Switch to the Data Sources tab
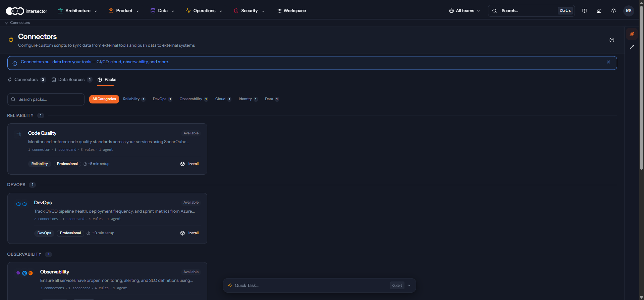 (72, 80)
